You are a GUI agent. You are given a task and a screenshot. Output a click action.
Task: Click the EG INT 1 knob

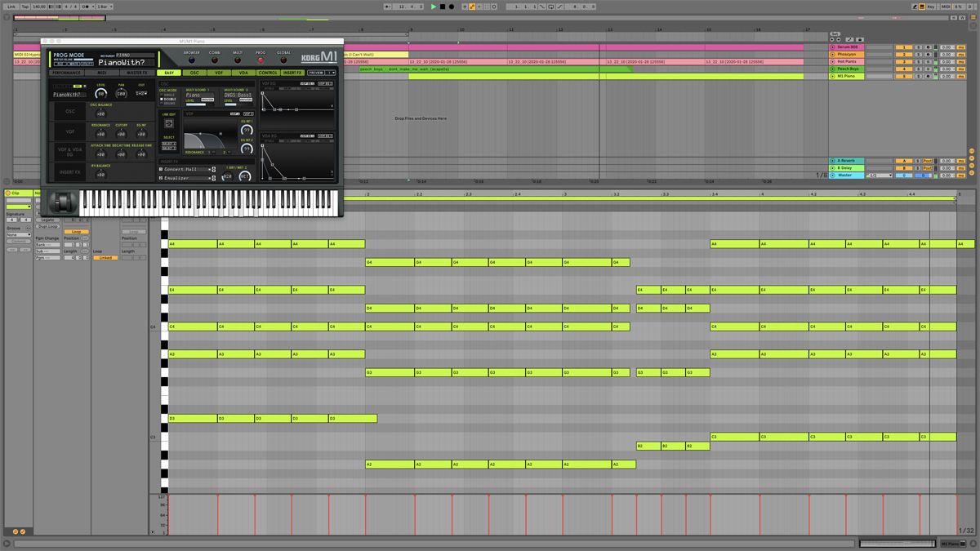click(x=247, y=131)
